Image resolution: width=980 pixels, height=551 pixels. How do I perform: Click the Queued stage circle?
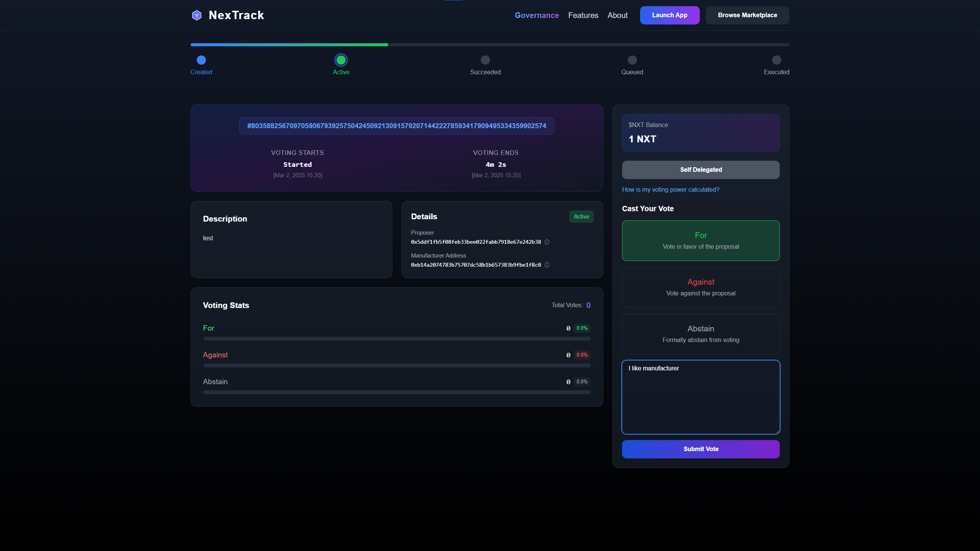(x=632, y=60)
